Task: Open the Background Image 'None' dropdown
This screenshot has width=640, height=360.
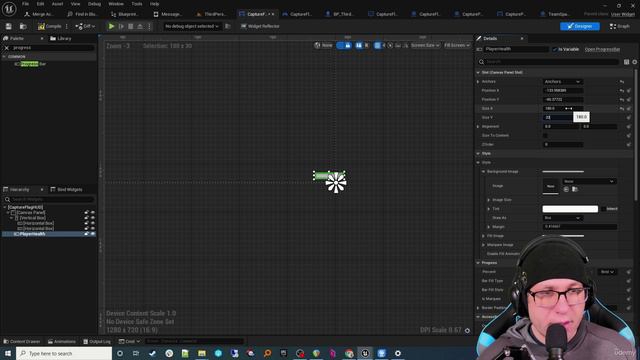Action: (589, 181)
